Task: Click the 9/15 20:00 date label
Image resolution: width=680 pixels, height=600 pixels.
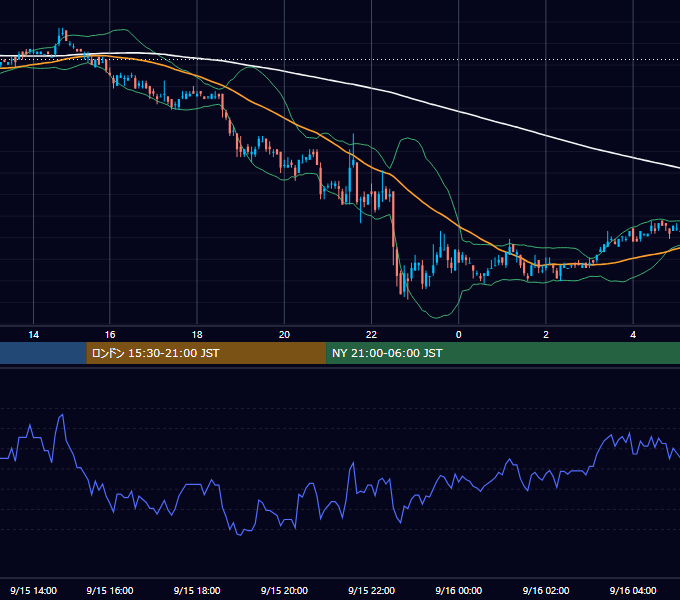Action: pos(284,590)
